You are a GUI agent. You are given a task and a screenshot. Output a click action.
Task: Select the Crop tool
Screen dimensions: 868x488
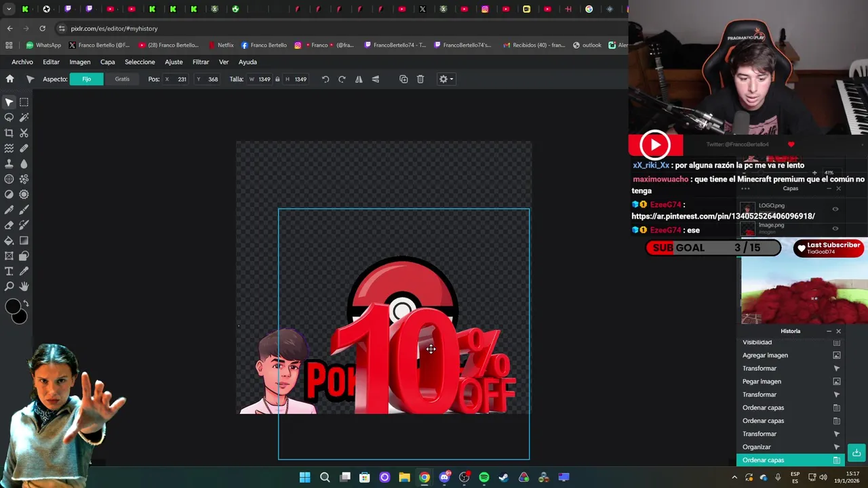pos(9,133)
